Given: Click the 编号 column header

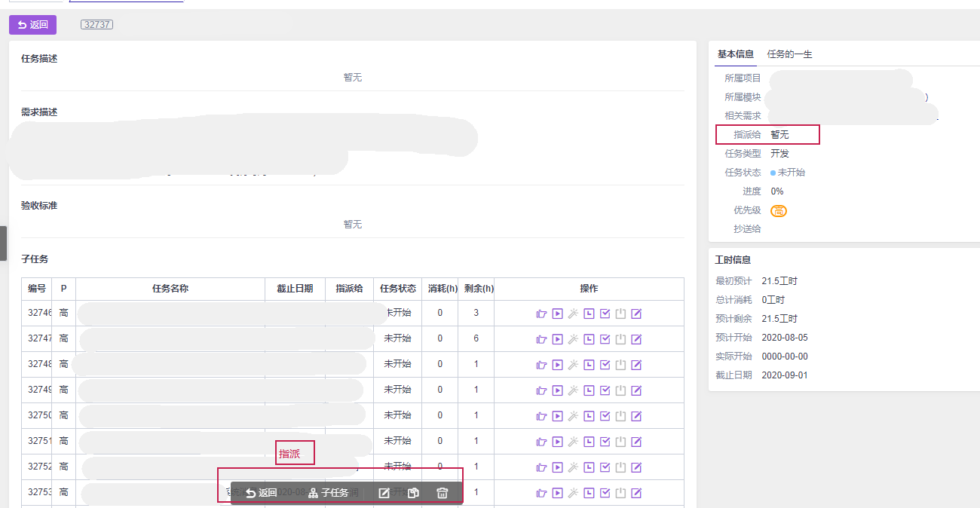Looking at the screenshot, I should coord(37,289).
